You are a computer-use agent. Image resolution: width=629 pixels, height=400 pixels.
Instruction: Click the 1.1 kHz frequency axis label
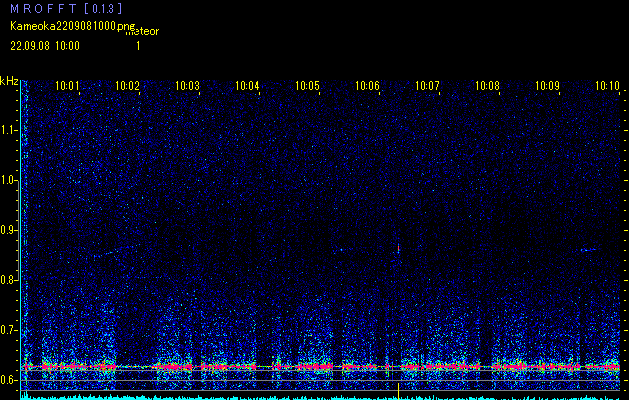pyautogui.click(x=8, y=130)
